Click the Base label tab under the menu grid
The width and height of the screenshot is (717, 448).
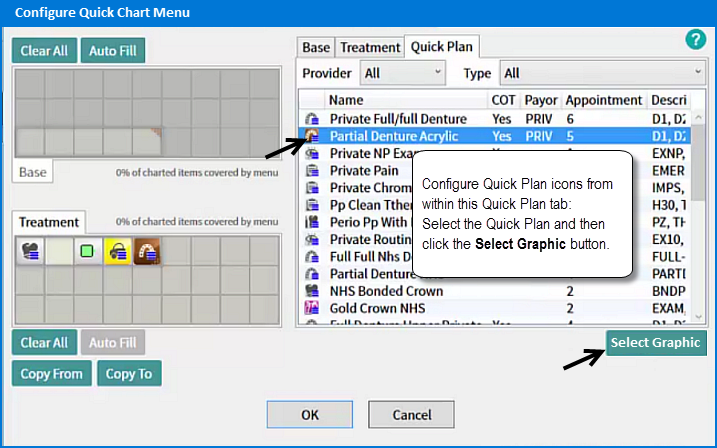pos(32,172)
